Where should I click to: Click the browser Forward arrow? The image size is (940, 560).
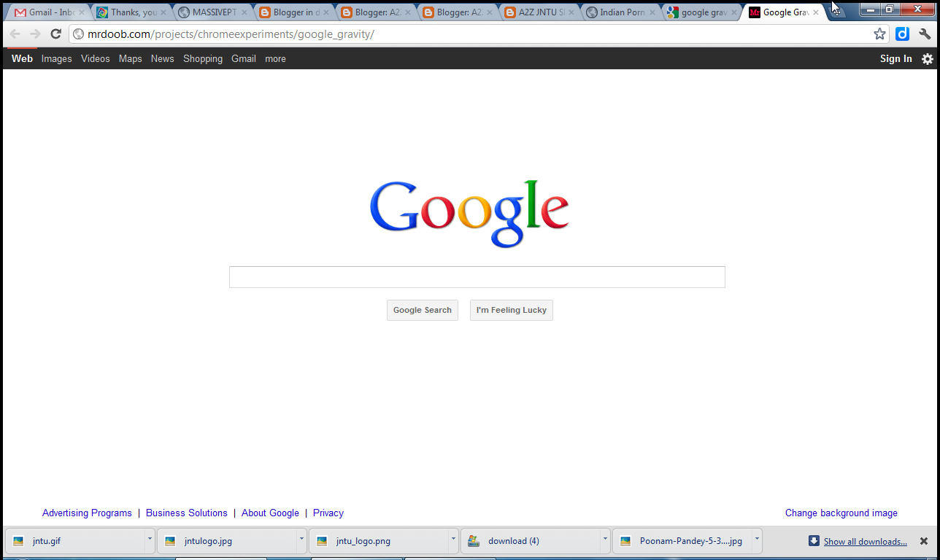pos(35,34)
